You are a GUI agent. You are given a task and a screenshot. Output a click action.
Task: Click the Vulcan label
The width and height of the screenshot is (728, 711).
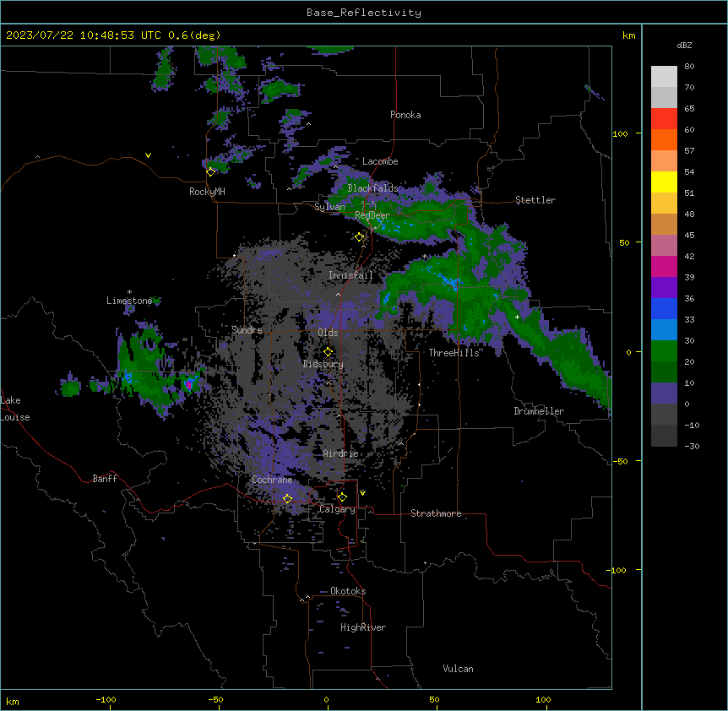click(x=459, y=669)
